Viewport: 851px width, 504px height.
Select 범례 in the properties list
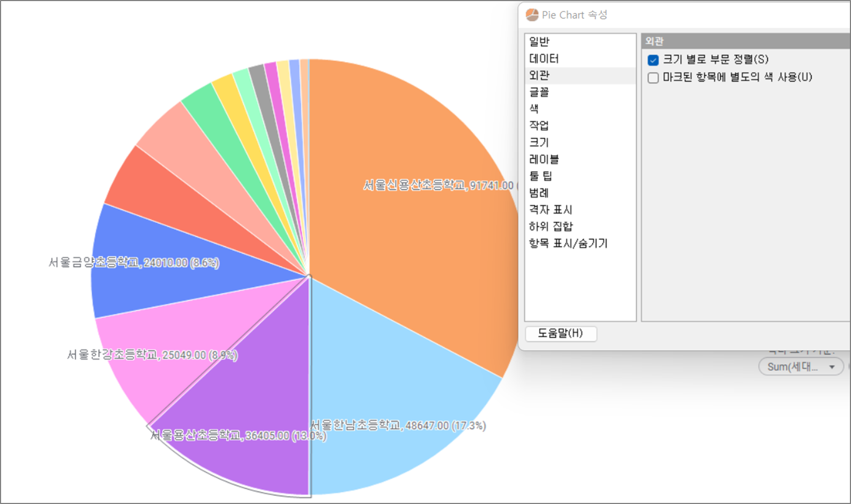click(580, 193)
